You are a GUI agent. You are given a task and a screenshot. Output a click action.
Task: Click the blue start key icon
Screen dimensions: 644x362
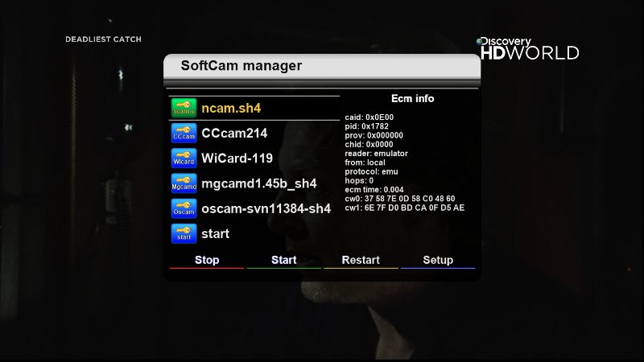coord(184,233)
